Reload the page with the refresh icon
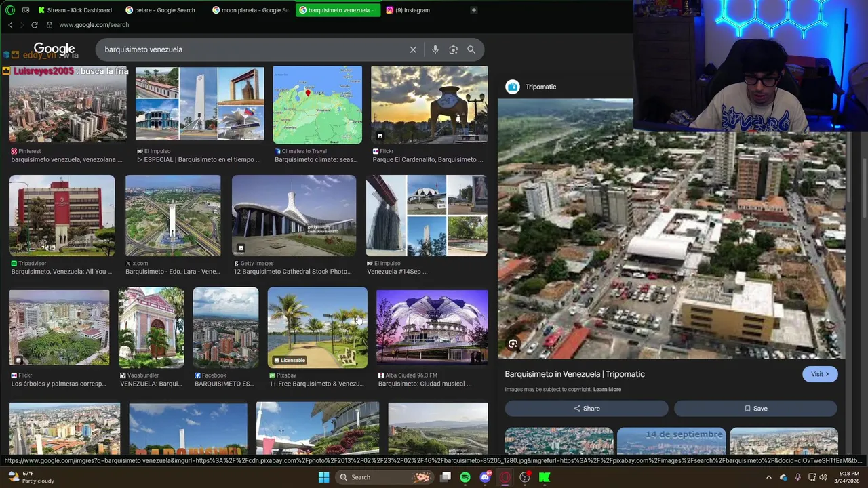Viewport: 868px width, 488px height. (35, 25)
